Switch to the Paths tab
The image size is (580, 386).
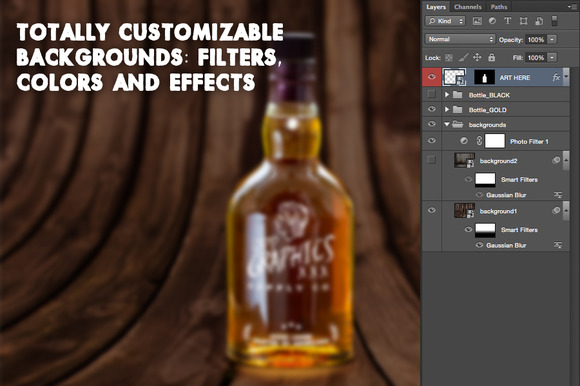[x=499, y=7]
